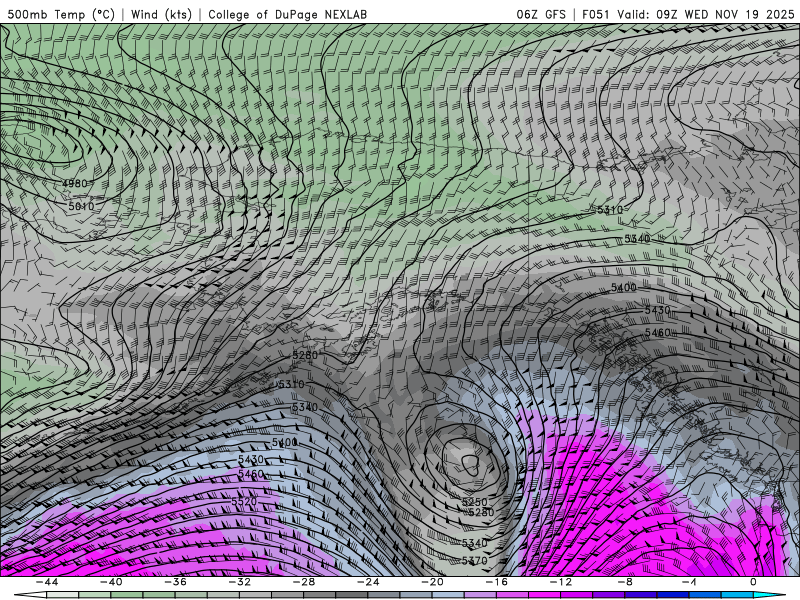Select the -44 colorbar tick label
The image size is (800, 600).
coord(47,582)
